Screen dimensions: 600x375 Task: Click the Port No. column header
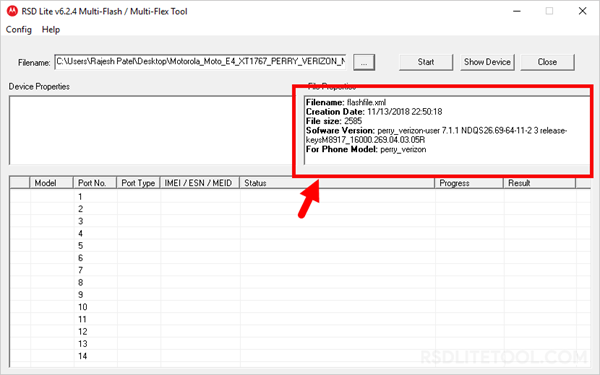[95, 183]
